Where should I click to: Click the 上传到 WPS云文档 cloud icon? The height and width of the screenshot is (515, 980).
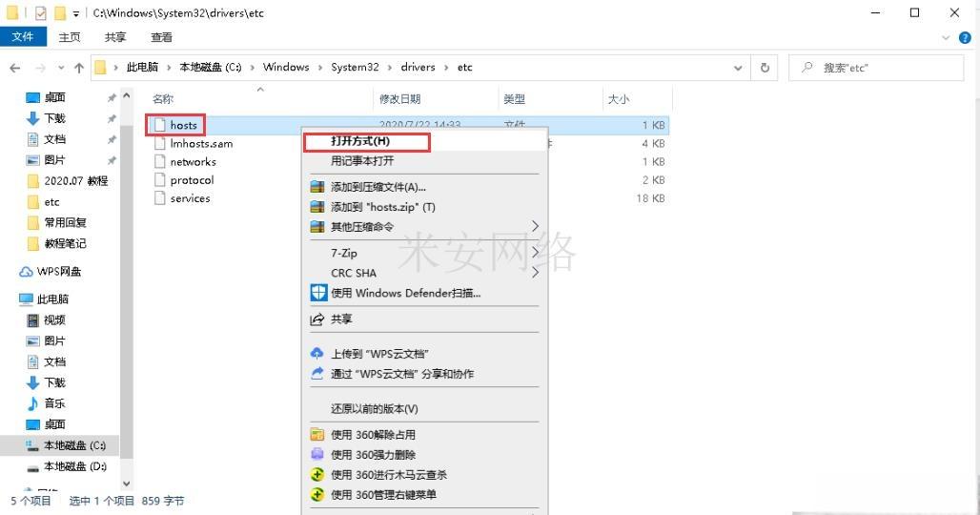[317, 353]
